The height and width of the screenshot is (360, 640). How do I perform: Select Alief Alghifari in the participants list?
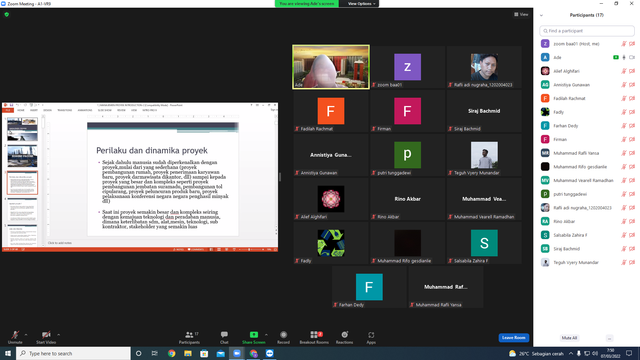click(587, 71)
